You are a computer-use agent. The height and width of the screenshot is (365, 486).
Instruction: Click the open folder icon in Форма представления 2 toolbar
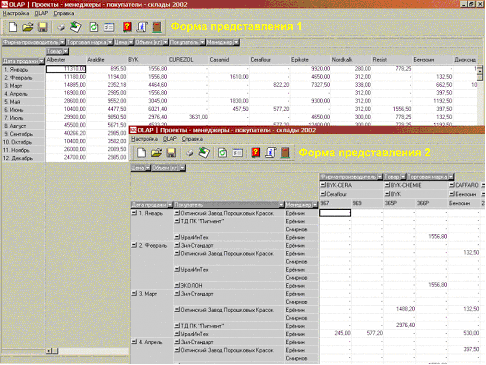click(x=157, y=153)
